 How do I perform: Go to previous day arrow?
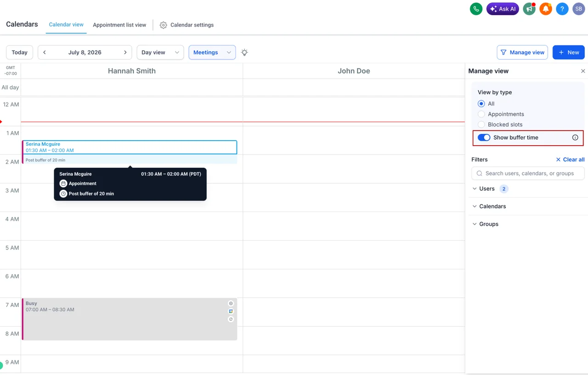pyautogui.click(x=45, y=52)
